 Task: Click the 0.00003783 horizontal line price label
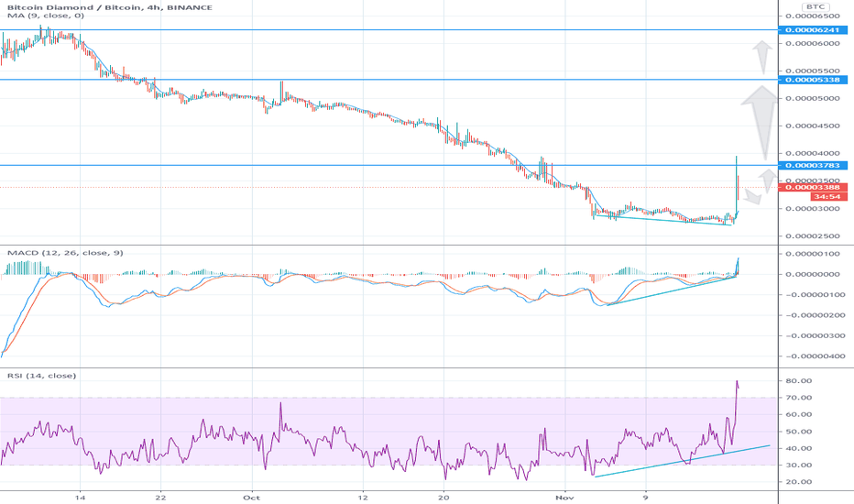coord(813,165)
